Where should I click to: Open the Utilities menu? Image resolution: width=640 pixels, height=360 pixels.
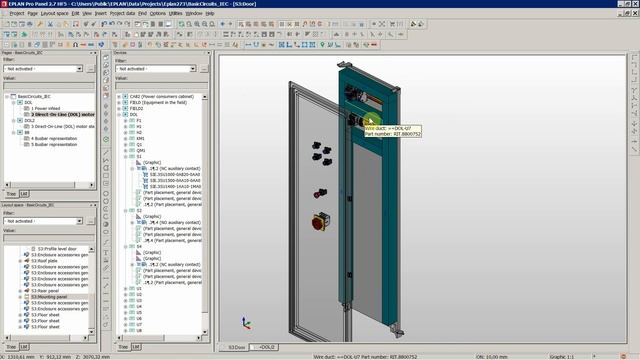click(176, 13)
